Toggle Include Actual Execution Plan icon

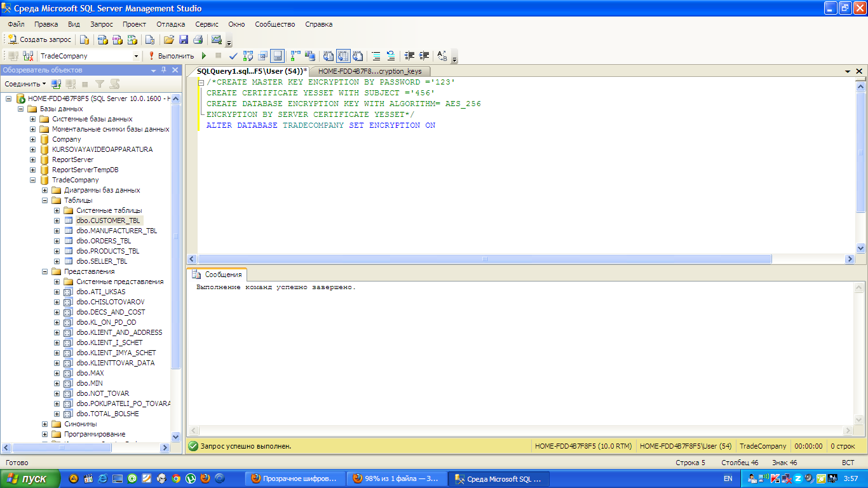point(295,56)
